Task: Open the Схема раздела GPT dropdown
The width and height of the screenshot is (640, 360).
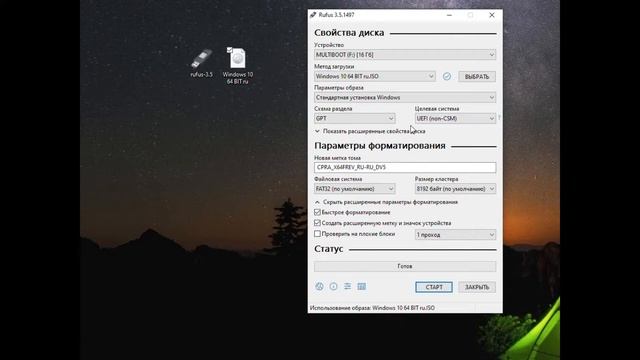Action: point(355,118)
